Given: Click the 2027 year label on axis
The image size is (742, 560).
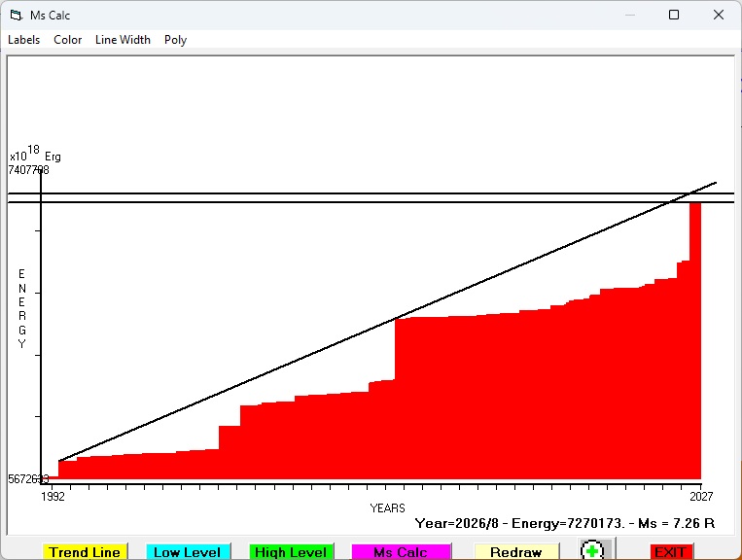Looking at the screenshot, I should pyautogui.click(x=701, y=496).
